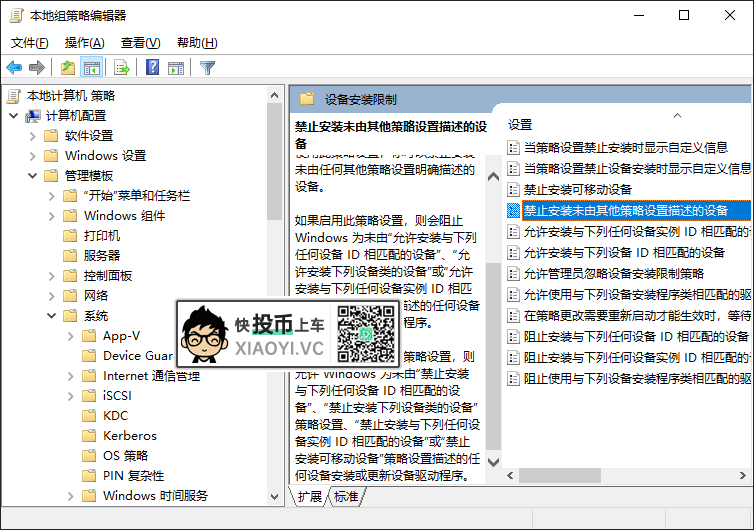This screenshot has width=754, height=530.
Task: Expand the Windows 时间服务 tree node
Action: tap(71, 496)
